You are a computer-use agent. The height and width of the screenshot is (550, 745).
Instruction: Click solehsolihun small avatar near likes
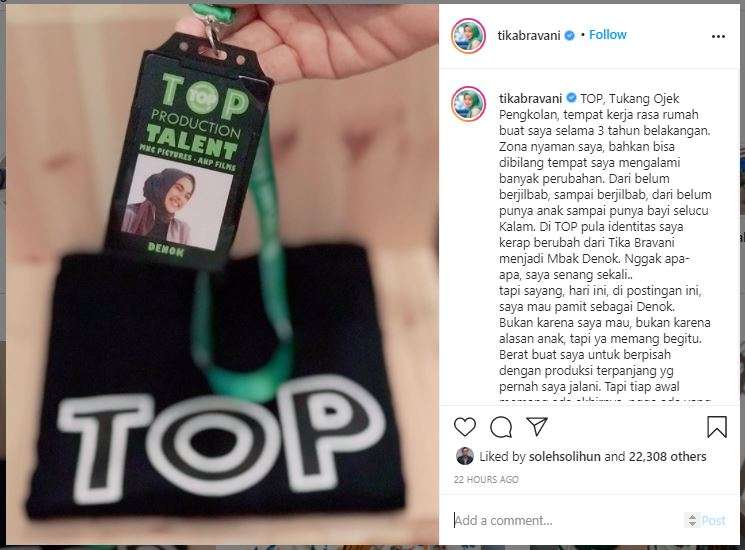[x=464, y=456]
